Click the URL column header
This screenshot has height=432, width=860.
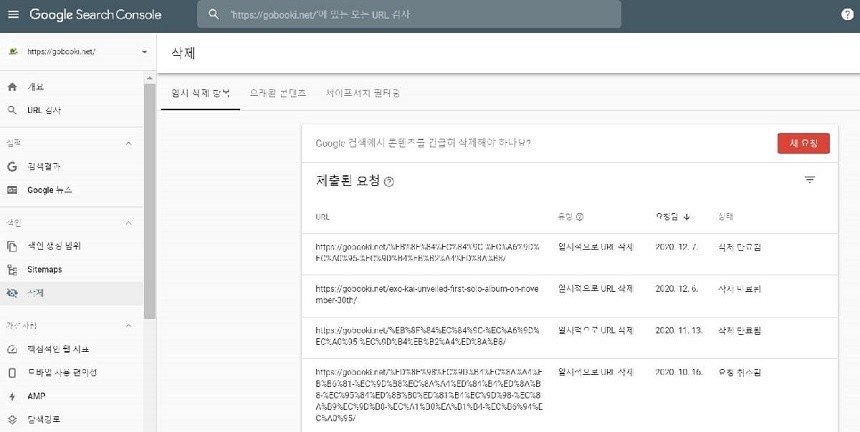pyautogui.click(x=322, y=217)
